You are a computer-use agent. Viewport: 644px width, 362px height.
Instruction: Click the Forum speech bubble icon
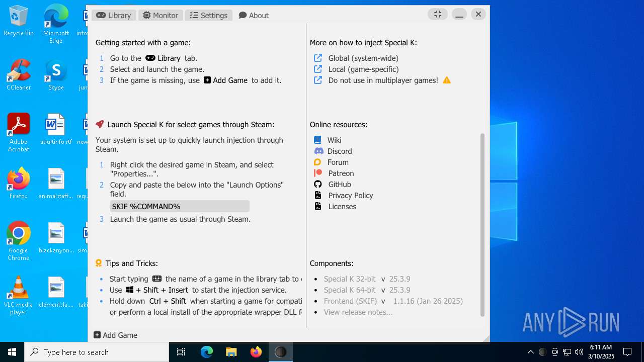pyautogui.click(x=317, y=162)
